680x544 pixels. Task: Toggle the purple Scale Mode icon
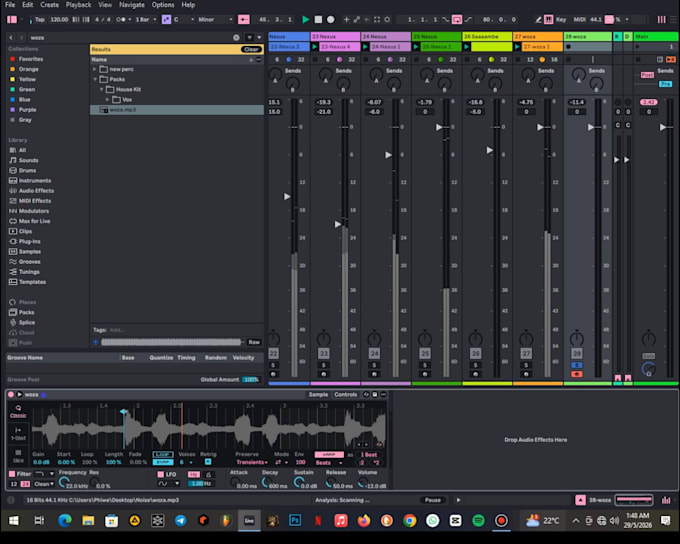coord(166,20)
